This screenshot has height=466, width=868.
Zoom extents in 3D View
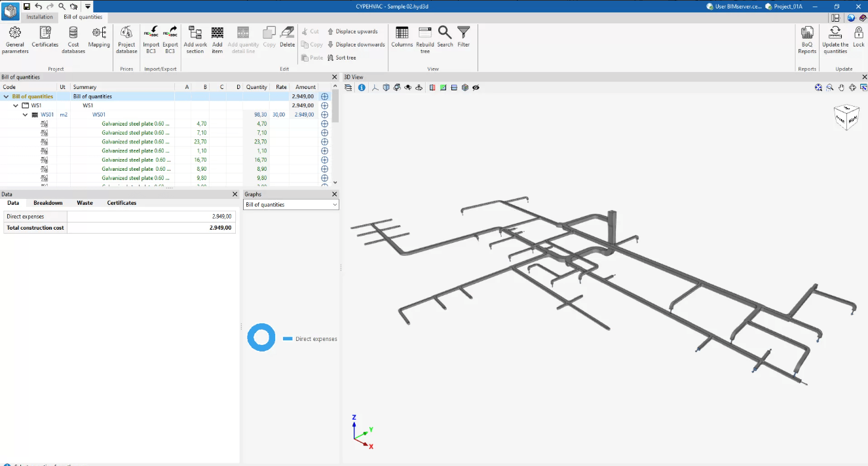coord(818,87)
